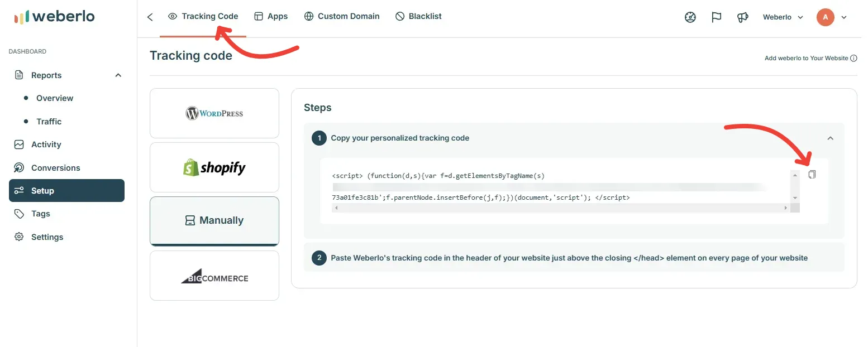
Task: Select the Manually installation option
Action: [x=214, y=221]
